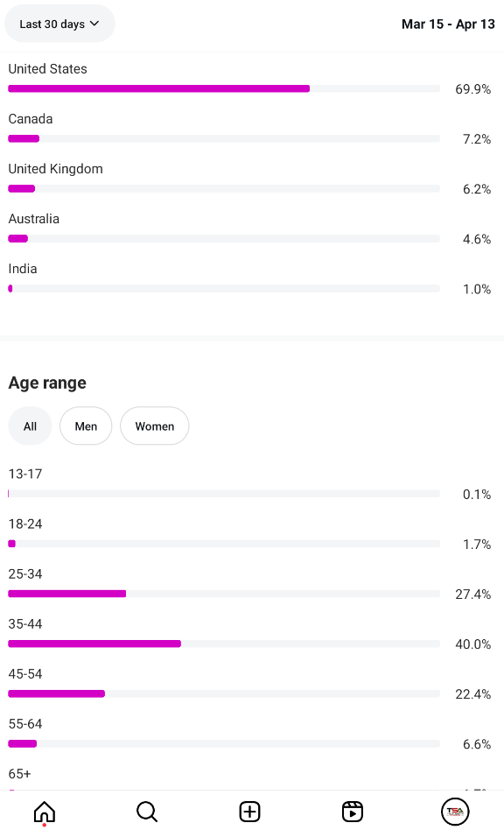Image resolution: width=504 pixels, height=830 pixels.
Task: Tap the United Kingdom label
Action: click(55, 169)
